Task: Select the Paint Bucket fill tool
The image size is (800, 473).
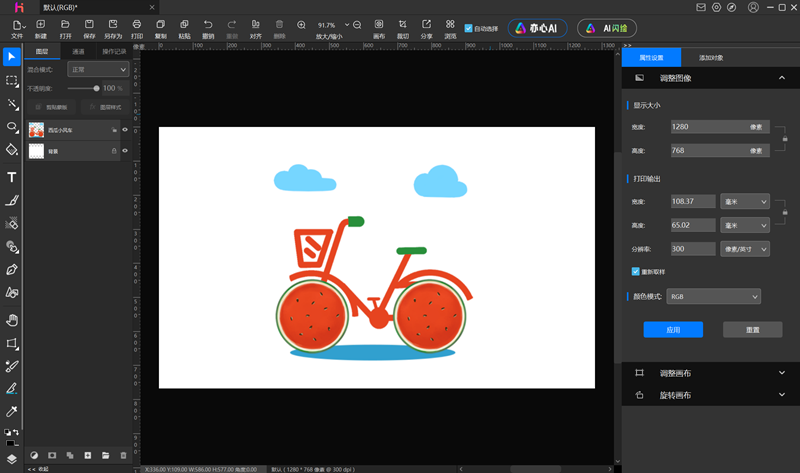Action: pos(12,150)
